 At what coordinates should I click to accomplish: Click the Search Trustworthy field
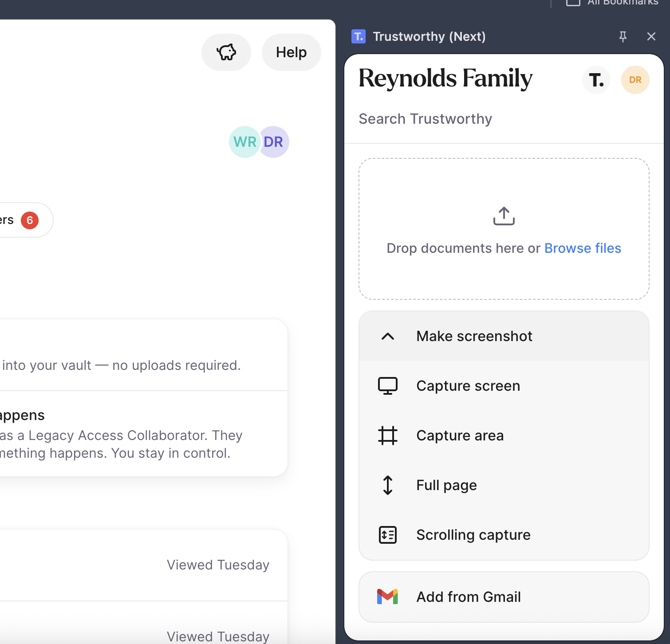(504, 119)
